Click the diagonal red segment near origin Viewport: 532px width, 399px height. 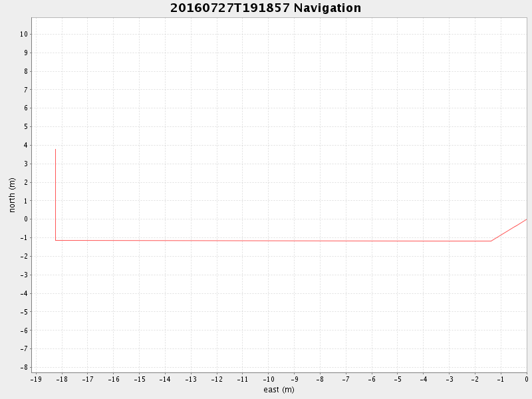(x=509, y=229)
